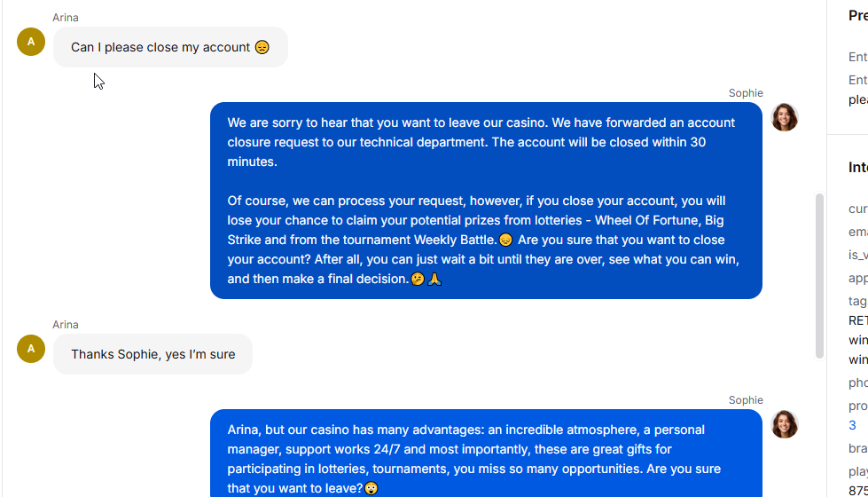Viewport: 868px width, 497px height.
Task: Click the praying hands emoji in Sophie's reply
Action: pos(434,279)
